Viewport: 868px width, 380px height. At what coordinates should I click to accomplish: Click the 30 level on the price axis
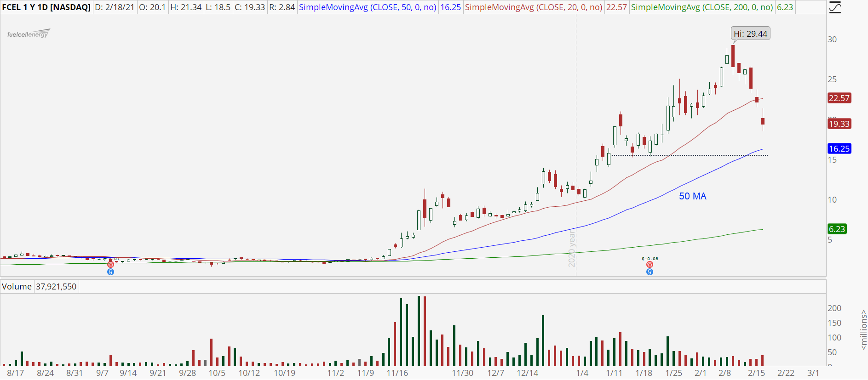point(832,40)
